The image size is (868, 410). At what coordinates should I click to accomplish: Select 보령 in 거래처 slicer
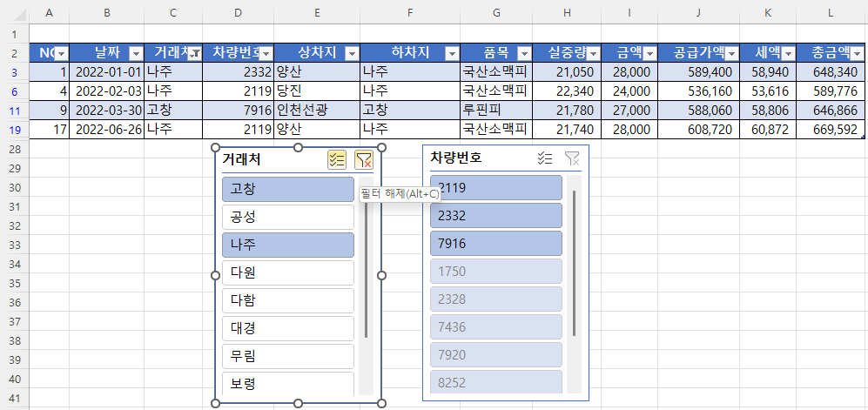(x=288, y=383)
